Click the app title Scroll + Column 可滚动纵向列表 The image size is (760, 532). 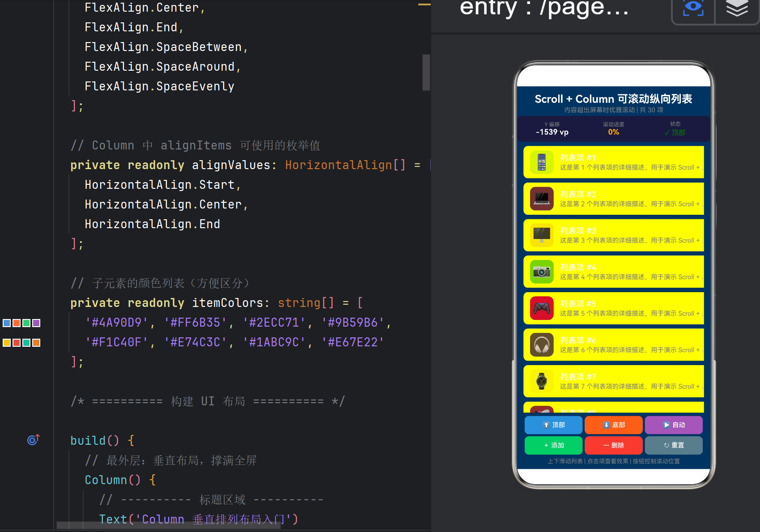[x=613, y=99]
